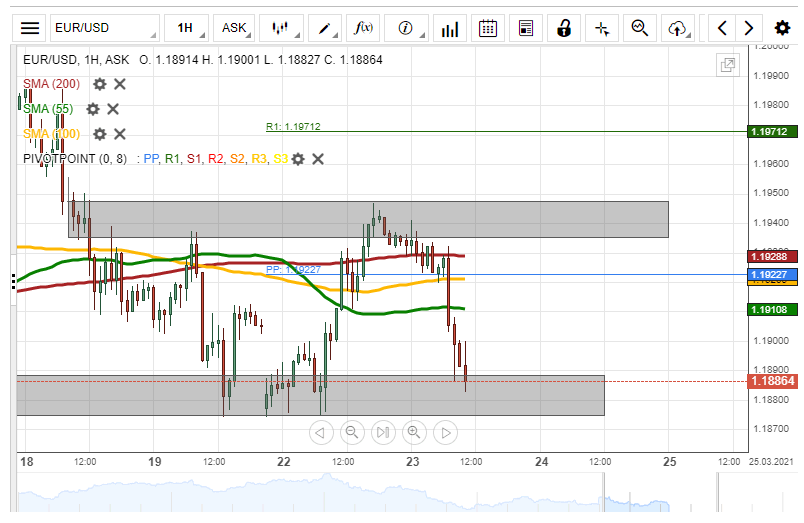
Task: Open the f(x) indicators menu
Action: [x=365, y=28]
